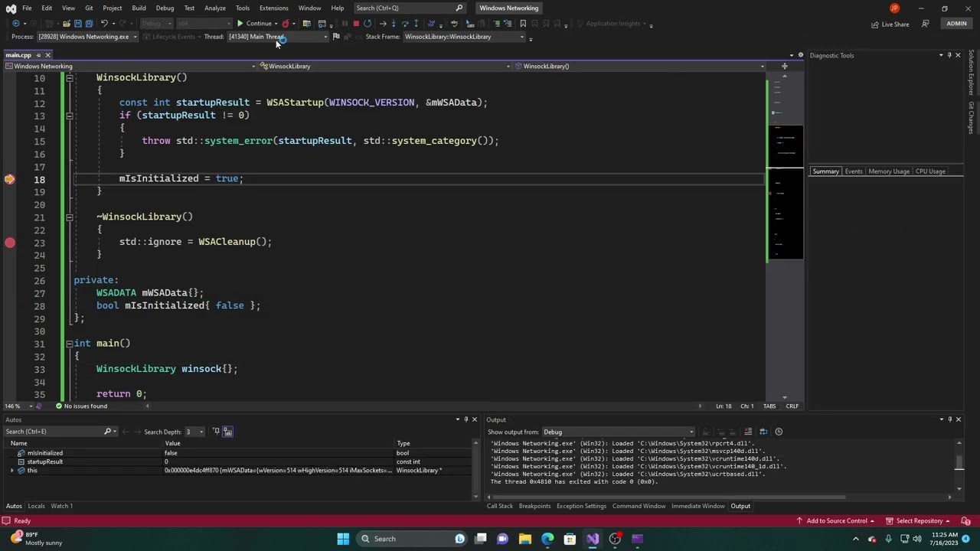
Task: Switch to the Watch 1 tab
Action: (x=61, y=506)
